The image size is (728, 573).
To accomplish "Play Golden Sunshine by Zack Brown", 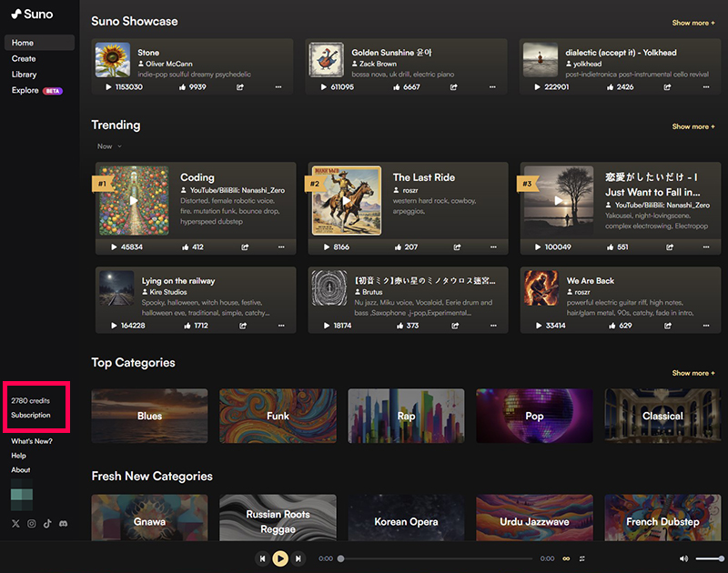I will (324, 86).
